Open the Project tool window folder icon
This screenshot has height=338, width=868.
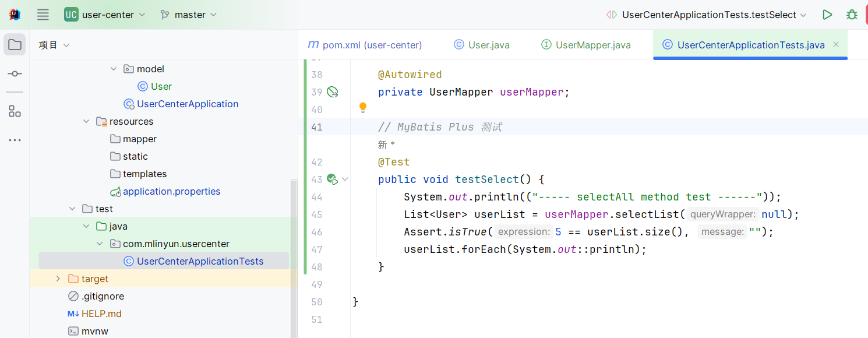pos(15,45)
